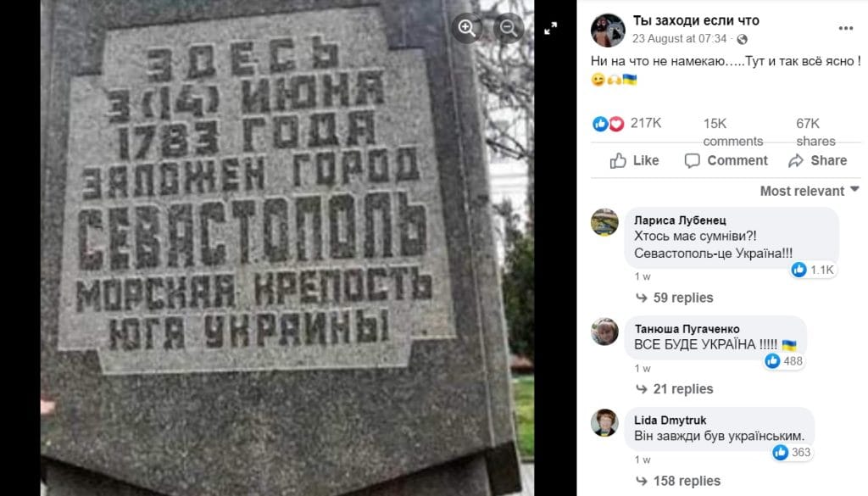This screenshot has height=496, width=868.
Task: Enter fullscreen photo view
Action: (x=550, y=28)
